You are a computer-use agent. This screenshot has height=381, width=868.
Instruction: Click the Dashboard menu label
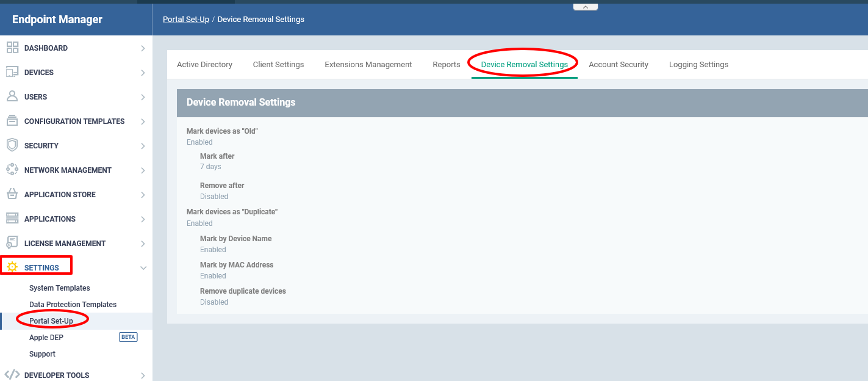click(x=46, y=48)
